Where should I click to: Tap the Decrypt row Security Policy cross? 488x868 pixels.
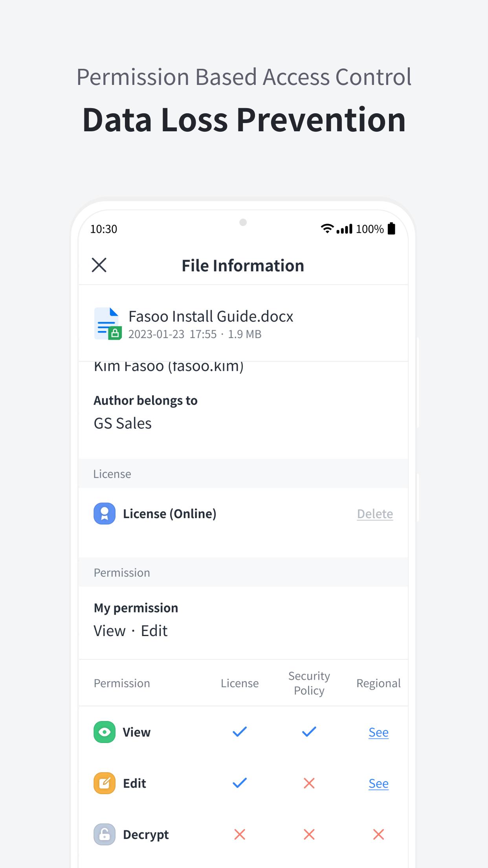pyautogui.click(x=309, y=834)
